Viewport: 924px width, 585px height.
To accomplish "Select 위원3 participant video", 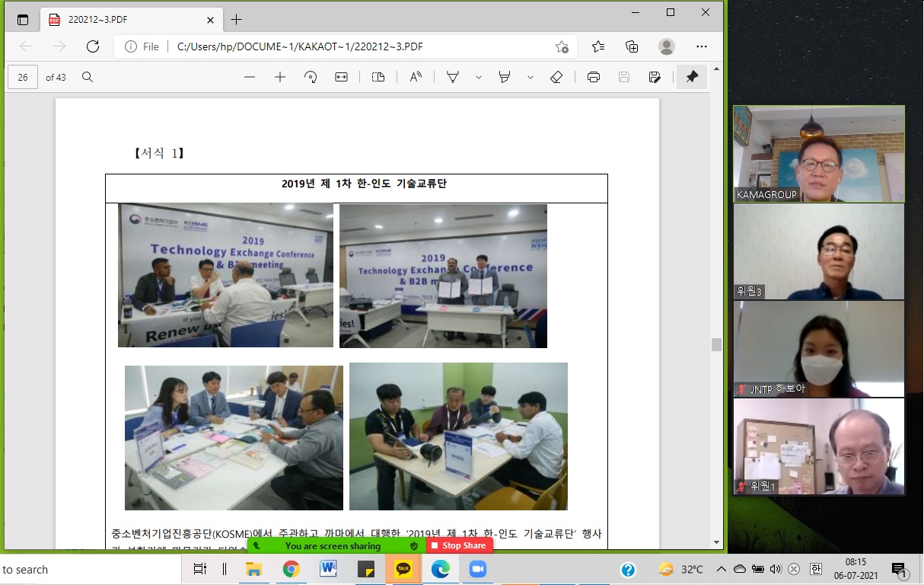I will 819,251.
